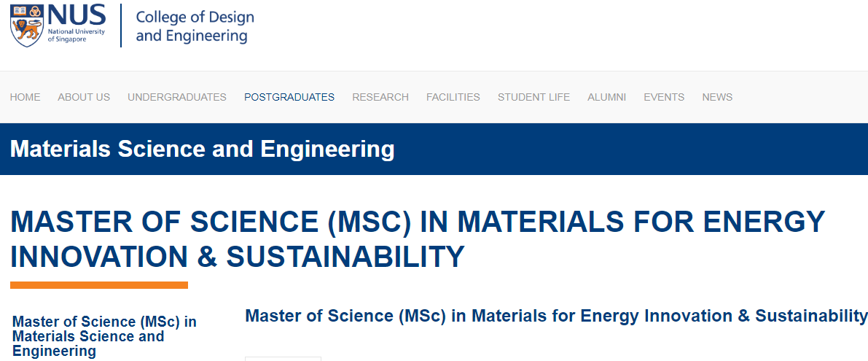This screenshot has width=868, height=361.
Task: Visit the ALUMNI page
Action: pos(606,97)
